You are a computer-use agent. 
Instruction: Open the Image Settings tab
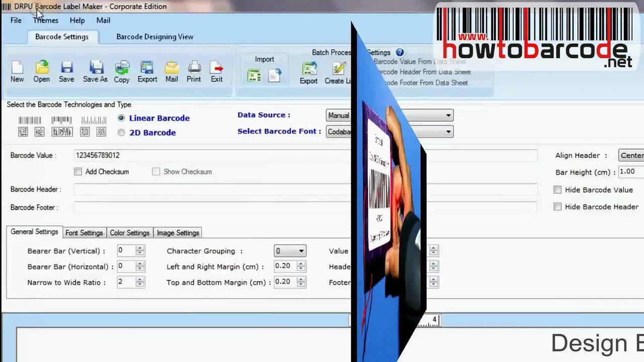click(178, 233)
